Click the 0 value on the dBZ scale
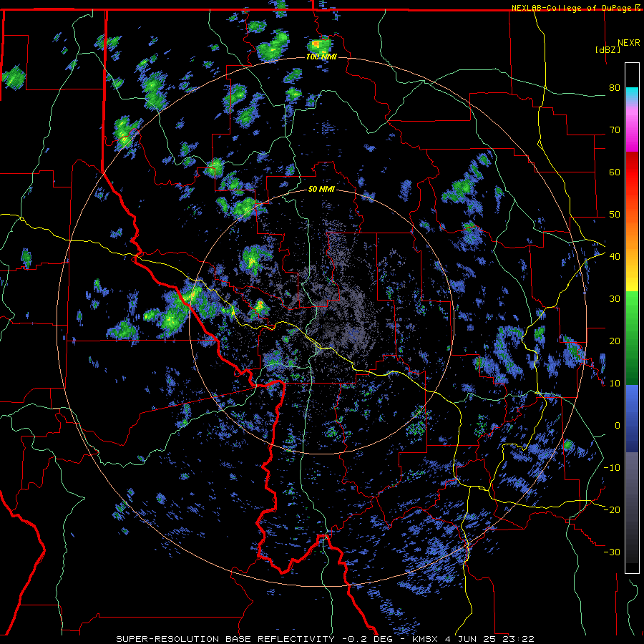This screenshot has width=644, height=644. (x=617, y=426)
